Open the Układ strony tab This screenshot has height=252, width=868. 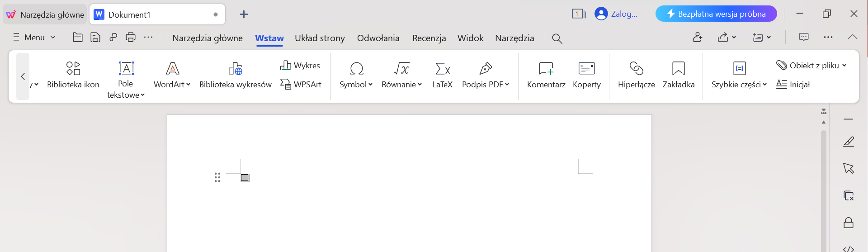click(320, 38)
